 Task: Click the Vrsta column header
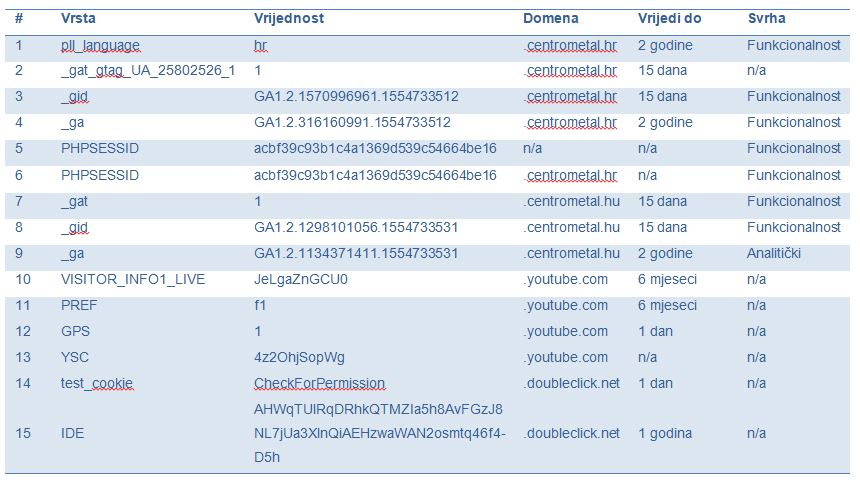[x=78, y=18]
